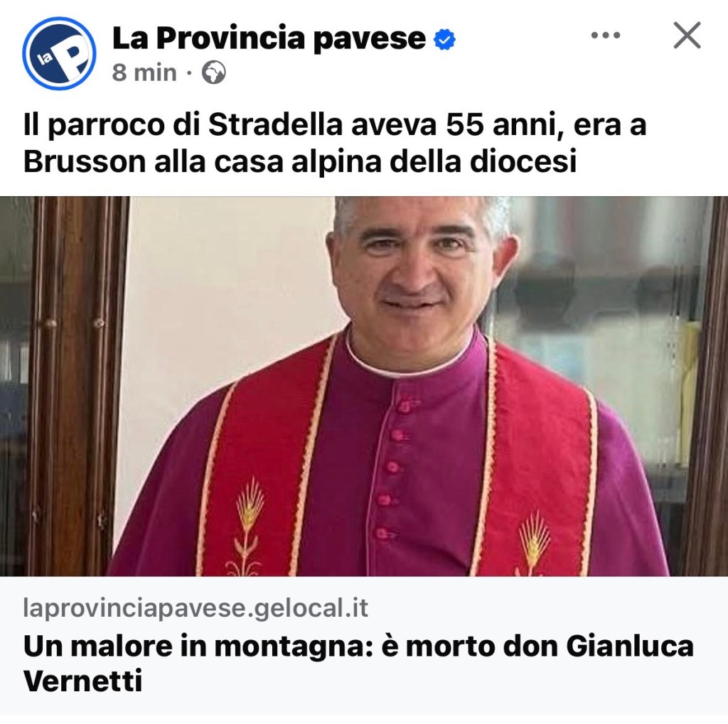Click the name Vernetti in the headline

pos(82,681)
